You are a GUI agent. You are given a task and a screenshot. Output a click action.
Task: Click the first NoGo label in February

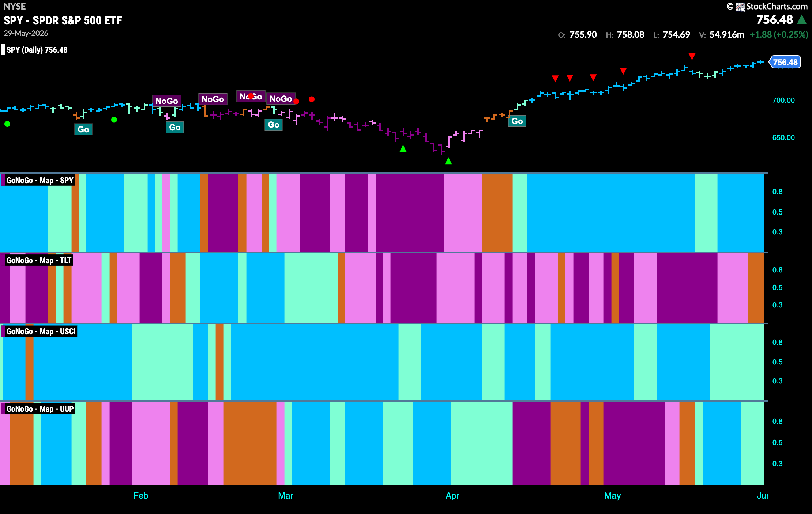[x=166, y=101]
